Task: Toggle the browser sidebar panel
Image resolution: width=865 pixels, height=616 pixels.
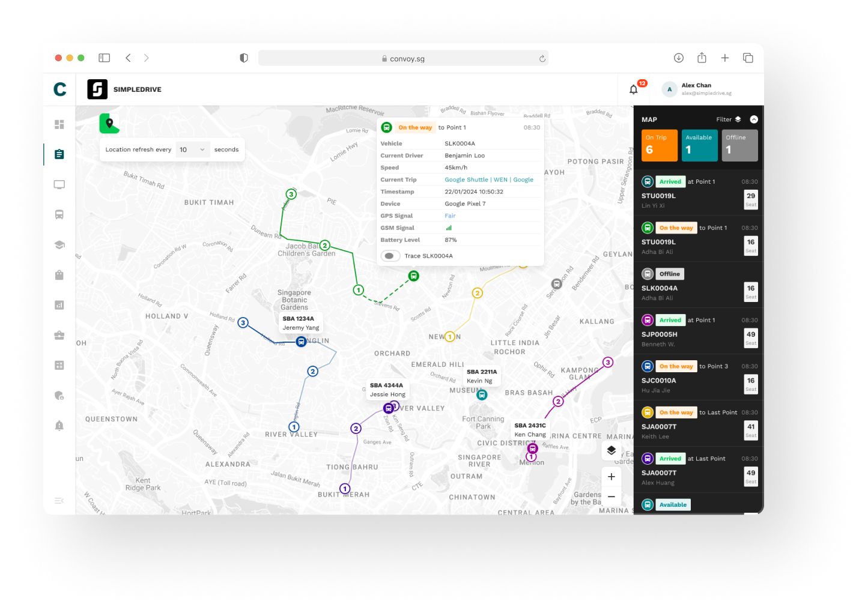Action: tap(104, 58)
